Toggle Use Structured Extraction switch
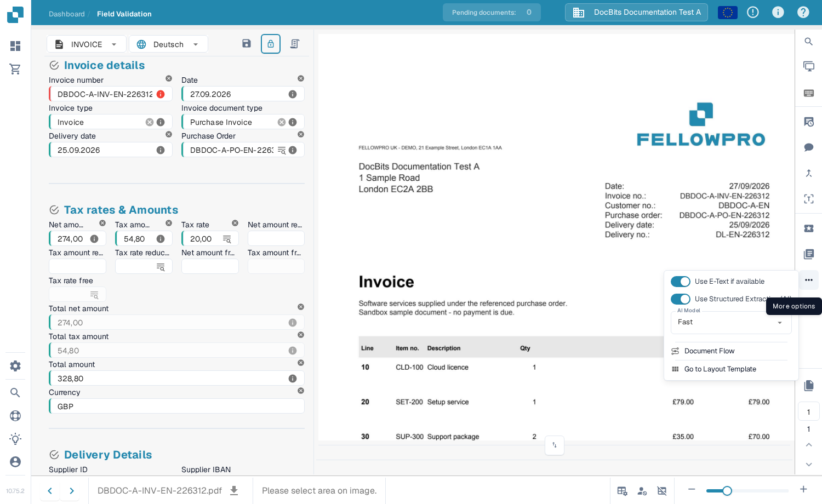 [681, 299]
